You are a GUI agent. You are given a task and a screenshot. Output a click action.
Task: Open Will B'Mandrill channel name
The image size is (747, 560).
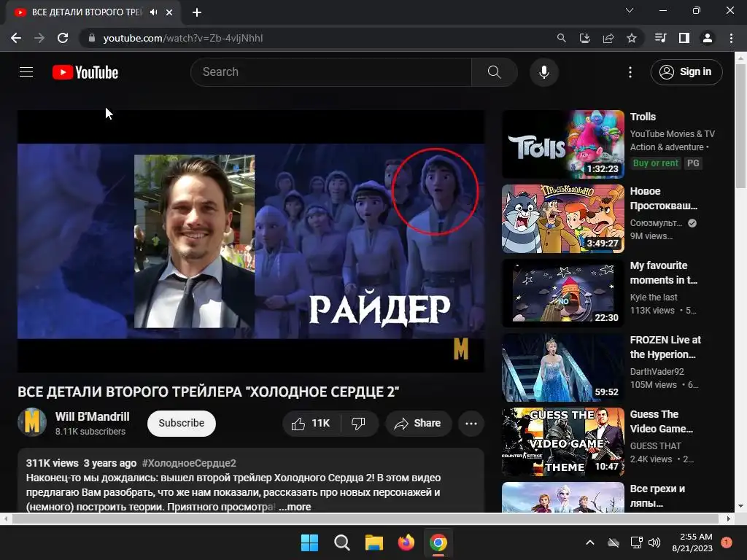point(93,416)
